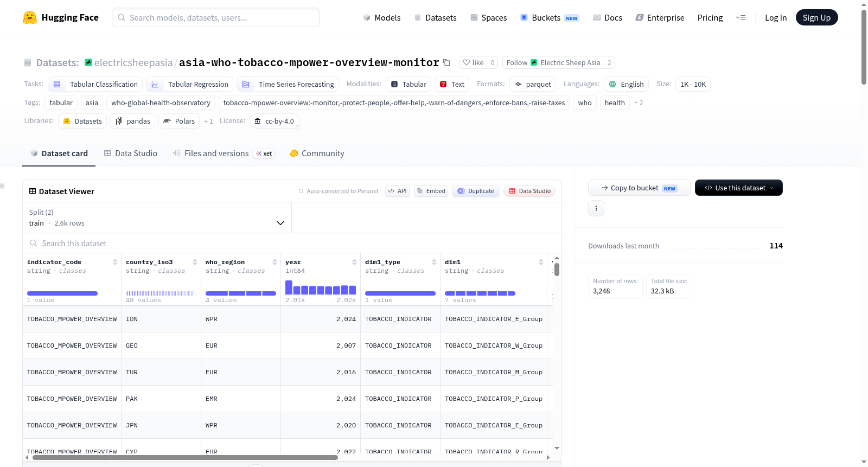Click the PAK country cell
Image resolution: width=868 pixels, height=467 pixels.
(x=161, y=399)
